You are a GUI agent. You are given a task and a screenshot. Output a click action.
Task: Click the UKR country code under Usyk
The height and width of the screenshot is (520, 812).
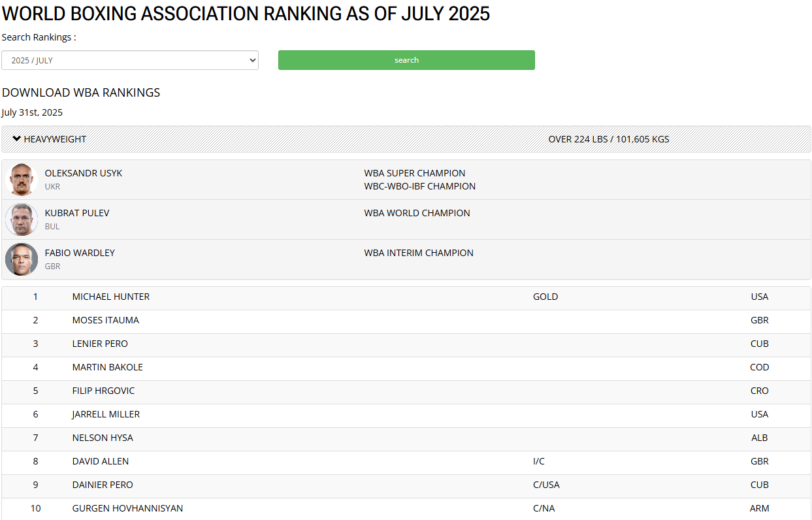(53, 187)
